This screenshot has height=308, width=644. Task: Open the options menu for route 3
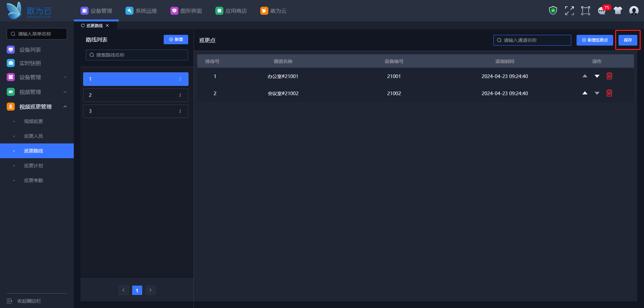180,111
